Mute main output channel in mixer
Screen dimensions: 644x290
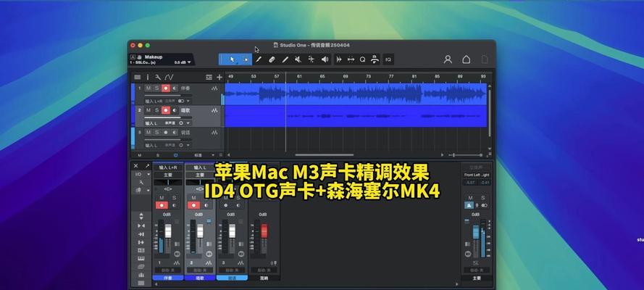point(470,198)
